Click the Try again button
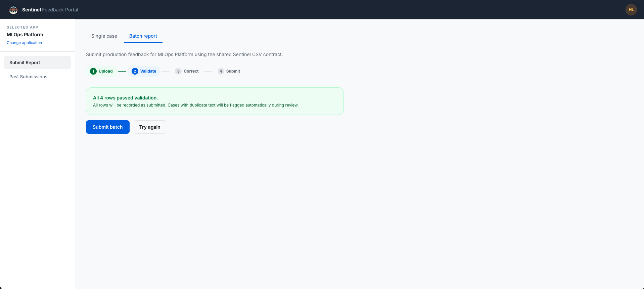The width and height of the screenshot is (644, 289). pos(150,127)
